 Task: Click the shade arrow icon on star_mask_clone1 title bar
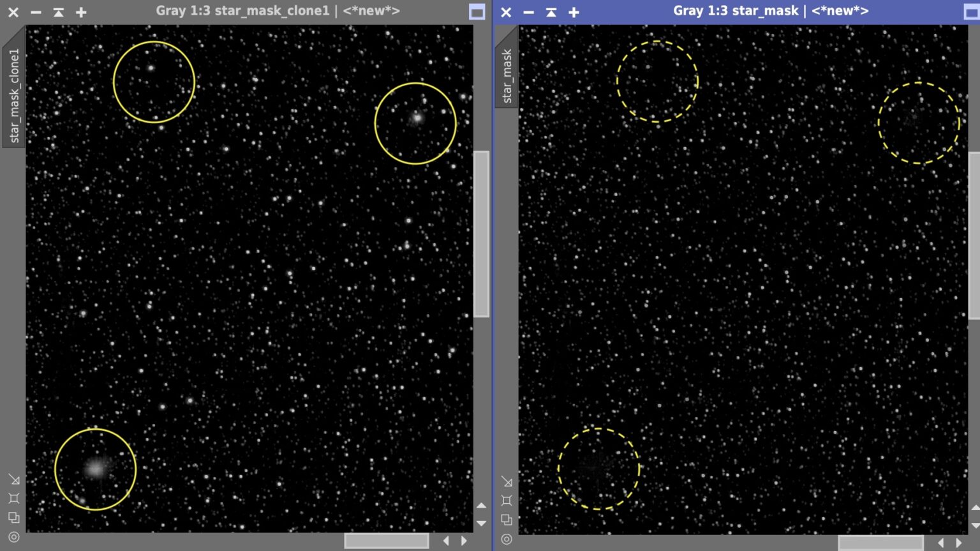(59, 12)
